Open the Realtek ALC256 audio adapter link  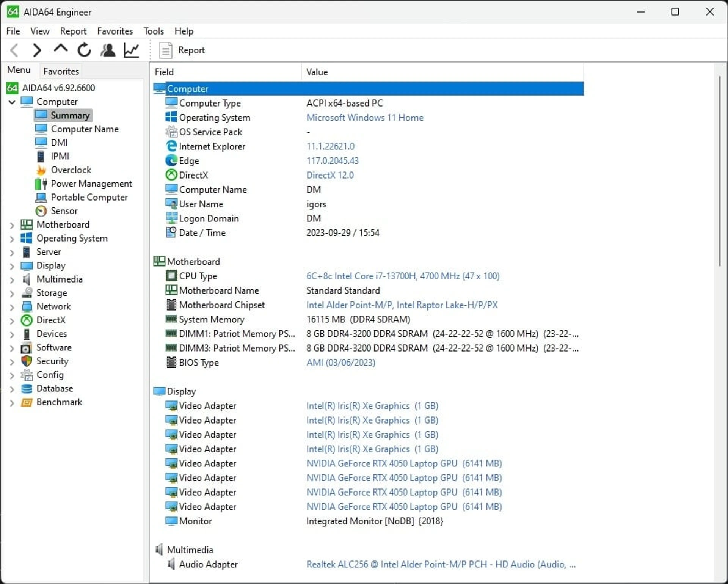pos(441,564)
